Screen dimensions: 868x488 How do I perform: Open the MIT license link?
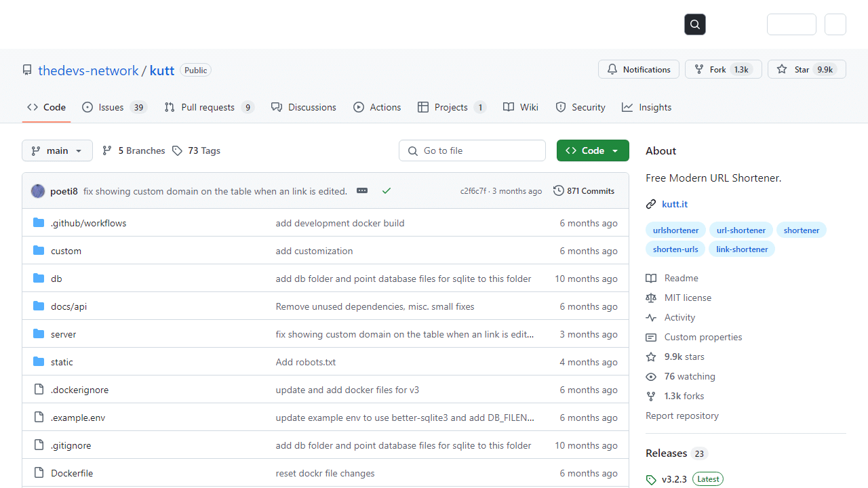(x=679, y=298)
